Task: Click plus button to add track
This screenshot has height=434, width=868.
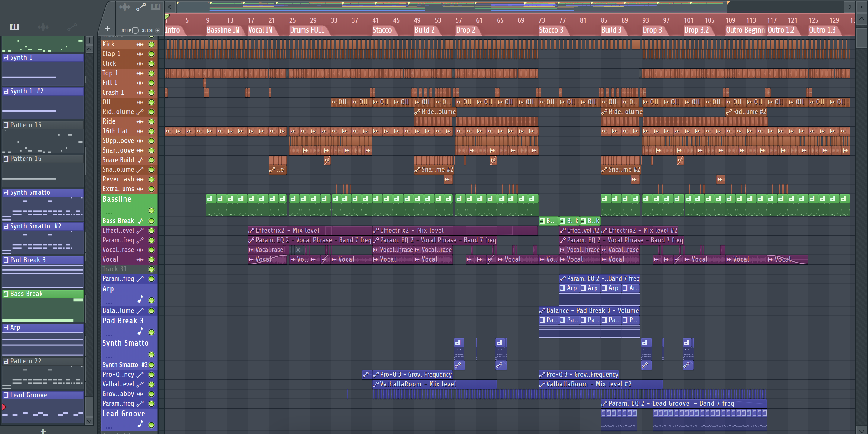Action: tap(108, 29)
